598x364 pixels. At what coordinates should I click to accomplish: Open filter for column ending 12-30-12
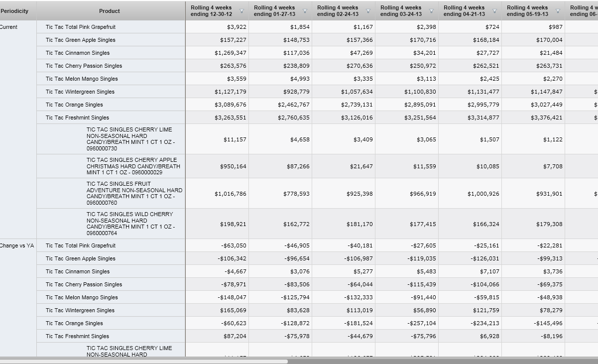click(242, 11)
